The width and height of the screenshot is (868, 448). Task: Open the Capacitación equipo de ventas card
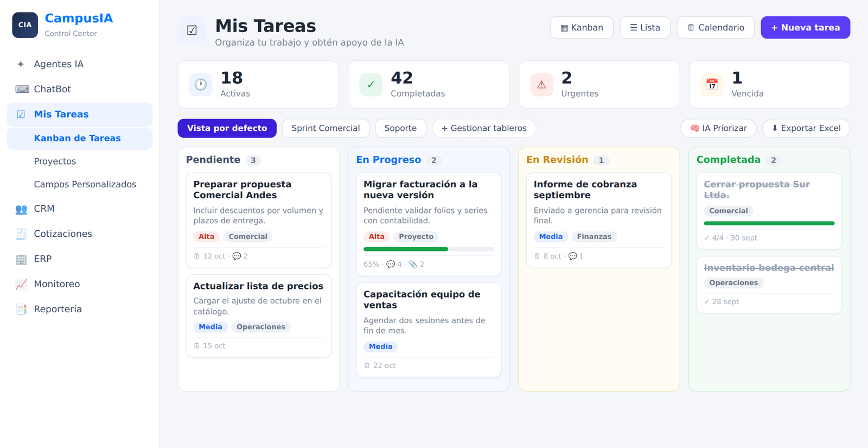[429, 330]
